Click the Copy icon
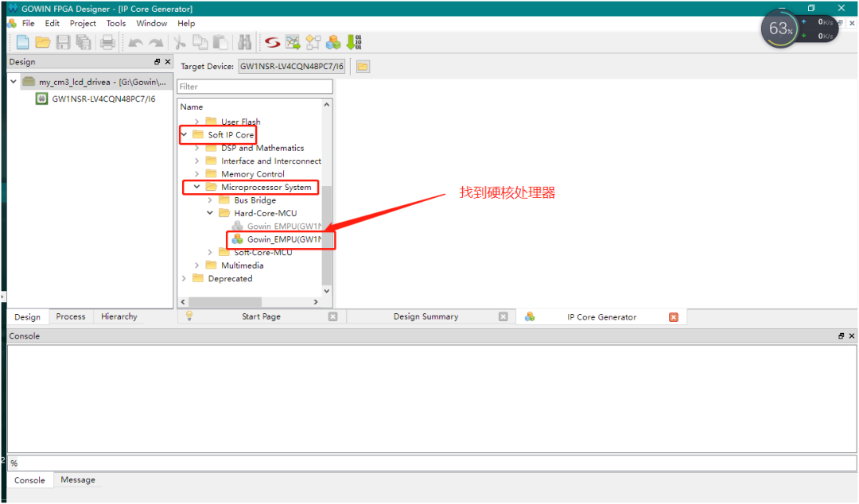Viewport: 859px width, 504px height. [200, 42]
